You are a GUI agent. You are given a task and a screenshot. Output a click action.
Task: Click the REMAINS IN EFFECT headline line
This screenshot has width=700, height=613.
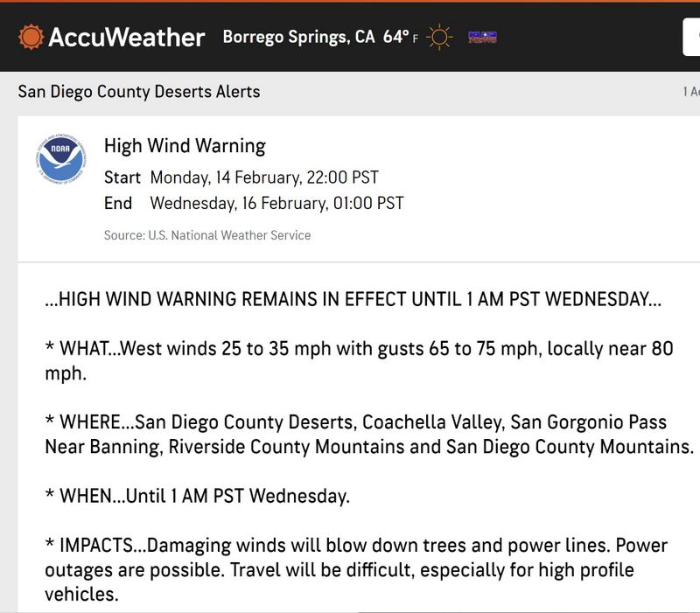pos(353,299)
